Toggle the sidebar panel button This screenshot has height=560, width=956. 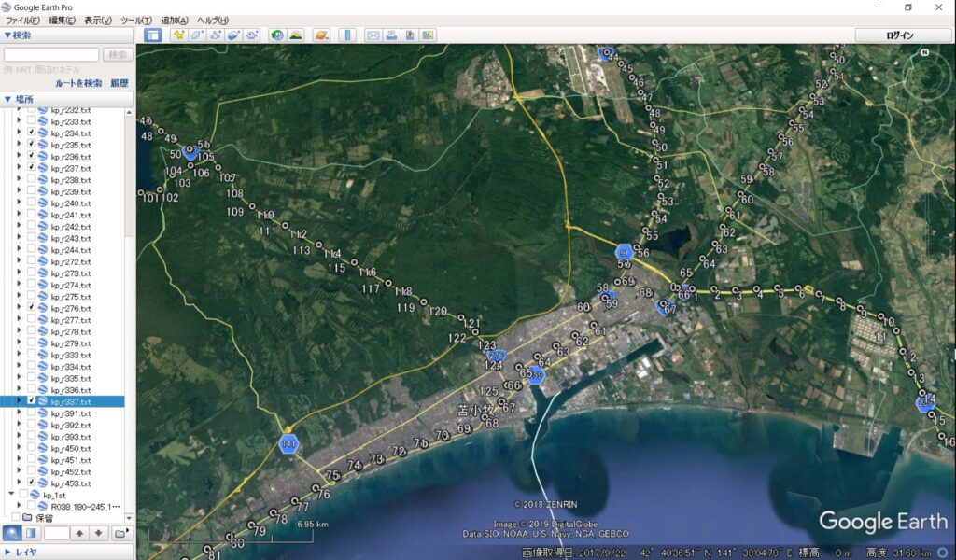pos(152,35)
